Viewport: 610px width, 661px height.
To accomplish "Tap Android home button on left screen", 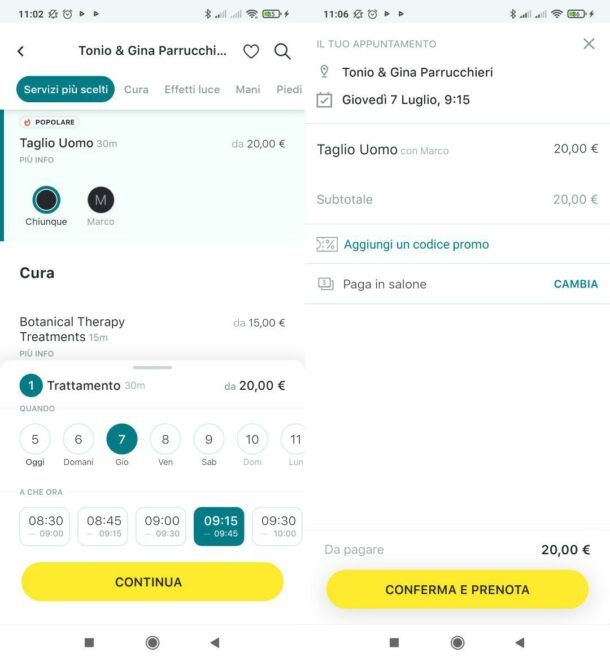I will click(152, 642).
